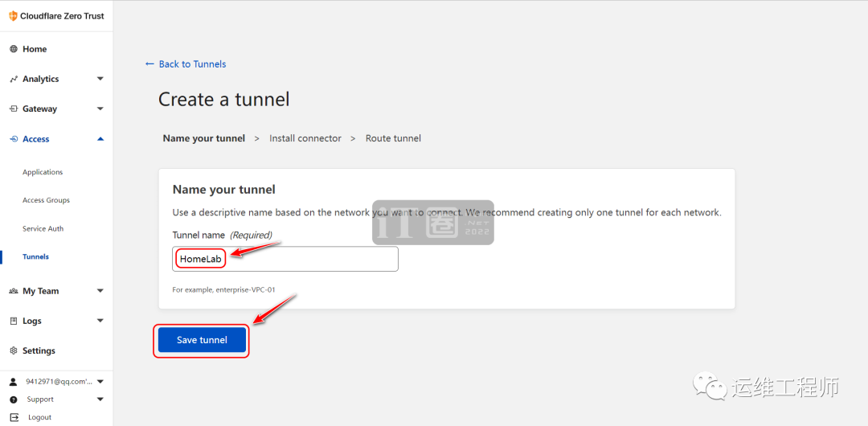The height and width of the screenshot is (426, 868).
Task: Click the Logout link text
Action: (40, 417)
